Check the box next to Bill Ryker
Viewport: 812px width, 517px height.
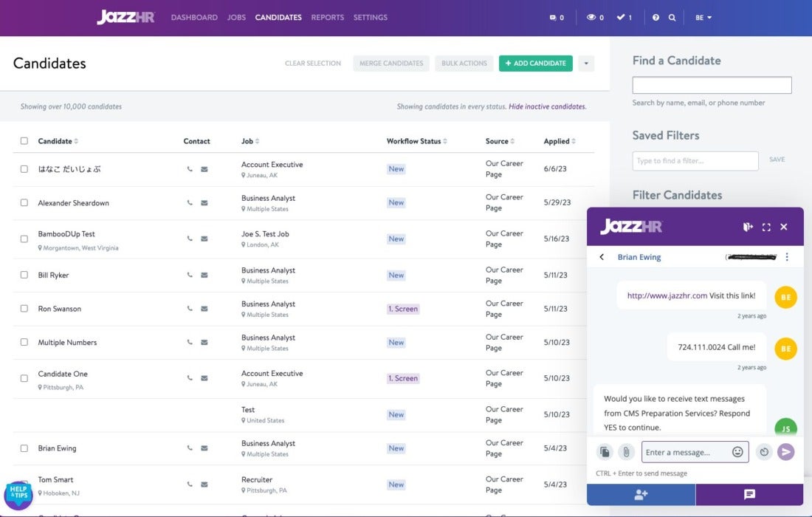(24, 275)
